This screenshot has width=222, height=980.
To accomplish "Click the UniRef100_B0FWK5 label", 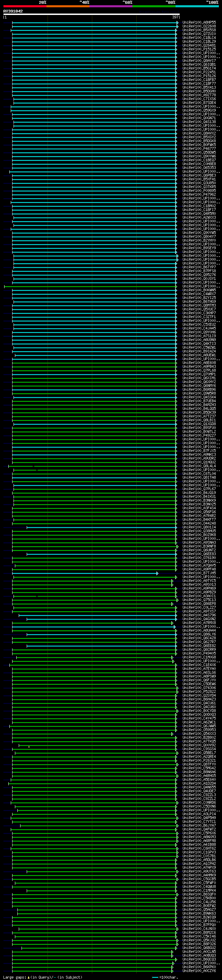I will pos(199,145).
